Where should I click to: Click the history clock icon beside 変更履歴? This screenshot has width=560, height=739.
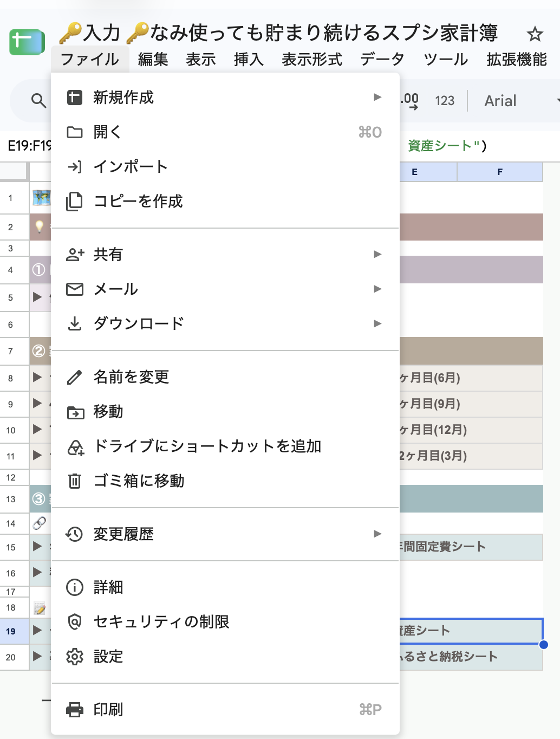coord(74,534)
